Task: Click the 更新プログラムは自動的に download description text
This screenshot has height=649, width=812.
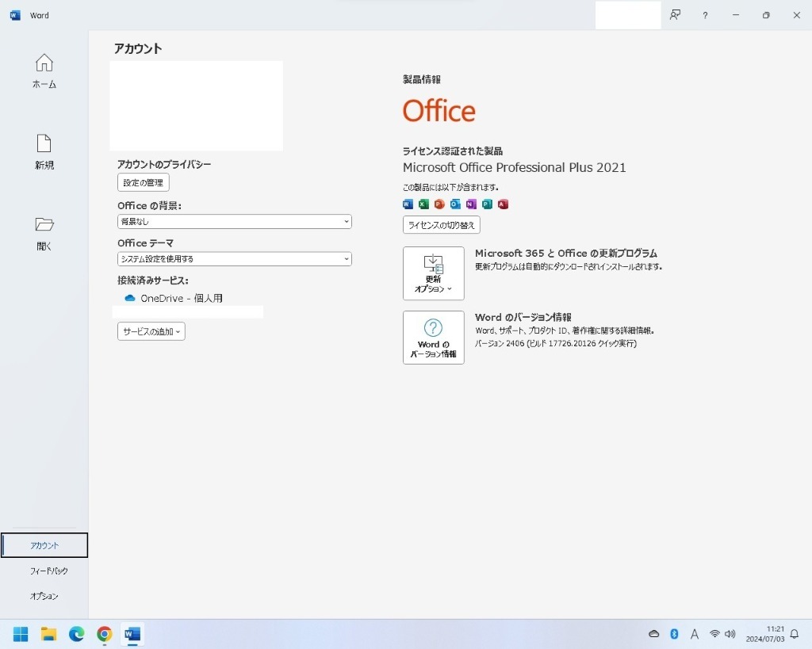Action: coord(569,266)
